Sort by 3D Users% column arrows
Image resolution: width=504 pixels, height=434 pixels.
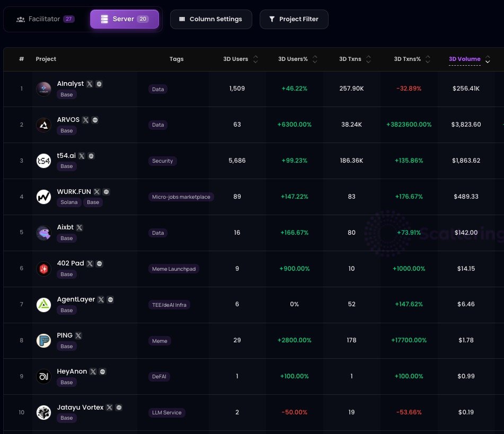315,59
